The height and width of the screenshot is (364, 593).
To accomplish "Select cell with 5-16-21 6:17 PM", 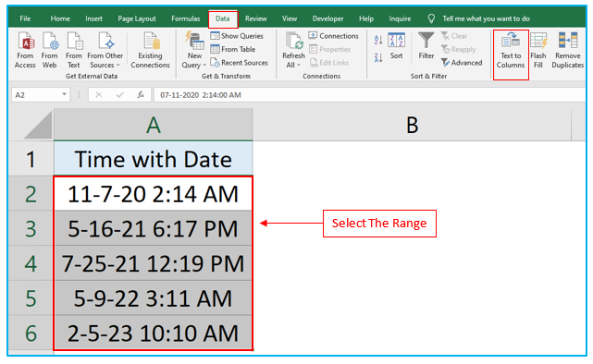I will (154, 228).
